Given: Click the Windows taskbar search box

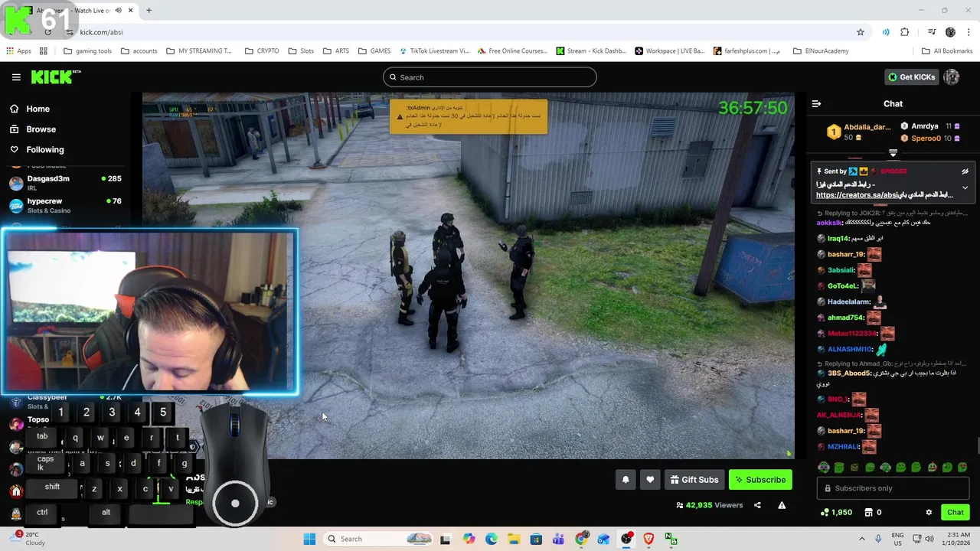Looking at the screenshot, I should (x=379, y=539).
